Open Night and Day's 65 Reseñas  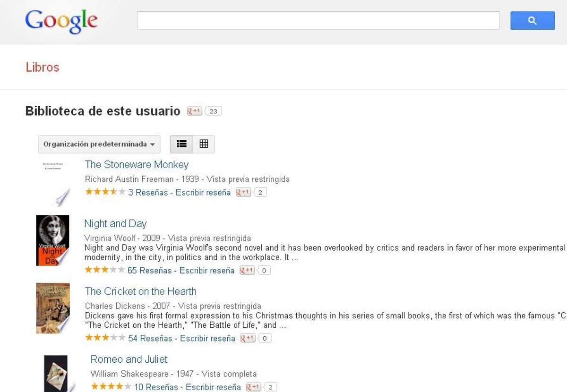point(149,270)
